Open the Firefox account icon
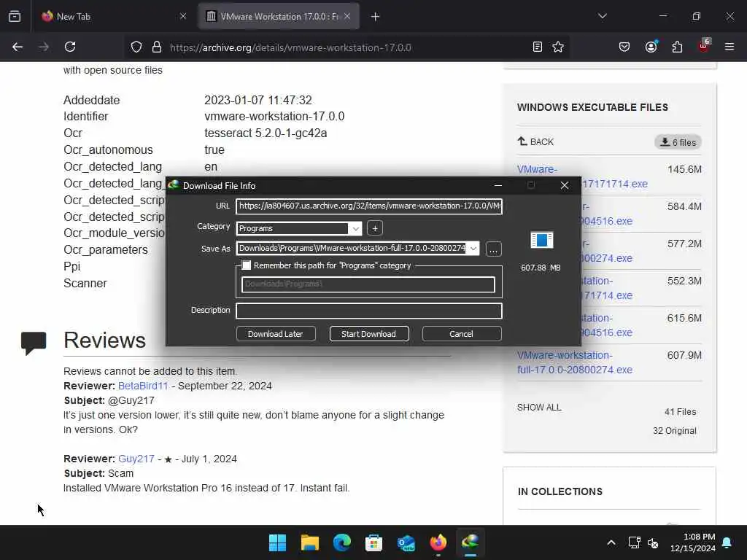This screenshot has width=747, height=560. coord(651,46)
